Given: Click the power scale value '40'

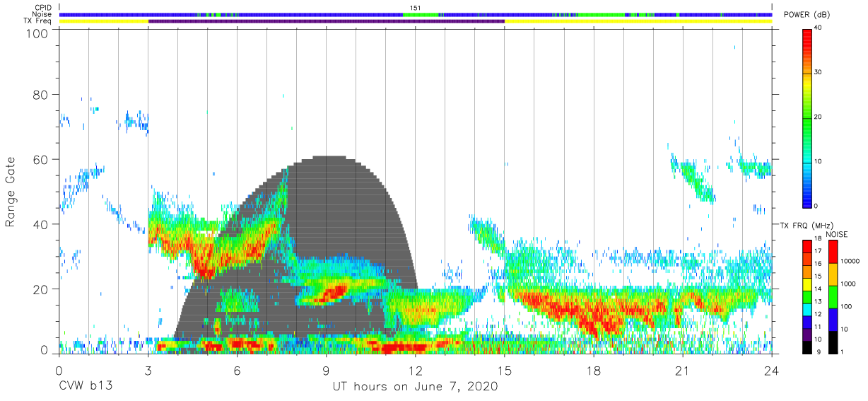Looking at the screenshot, I should tap(818, 28).
